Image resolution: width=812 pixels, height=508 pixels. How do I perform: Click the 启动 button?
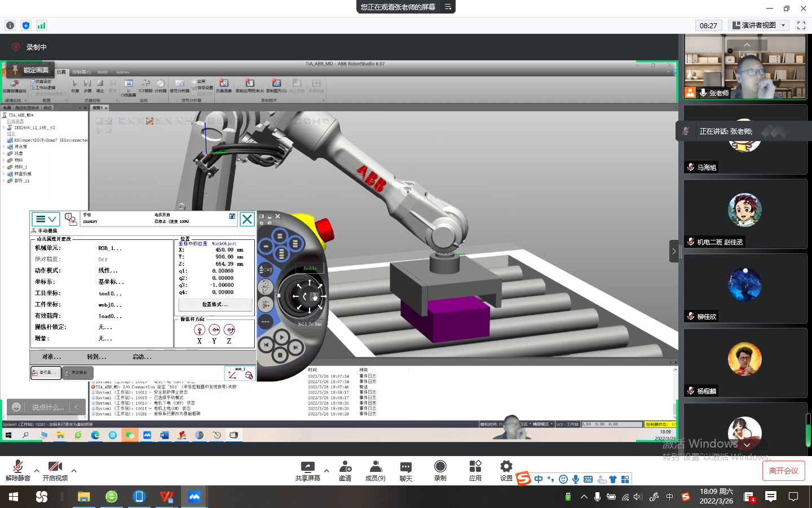pos(142,357)
